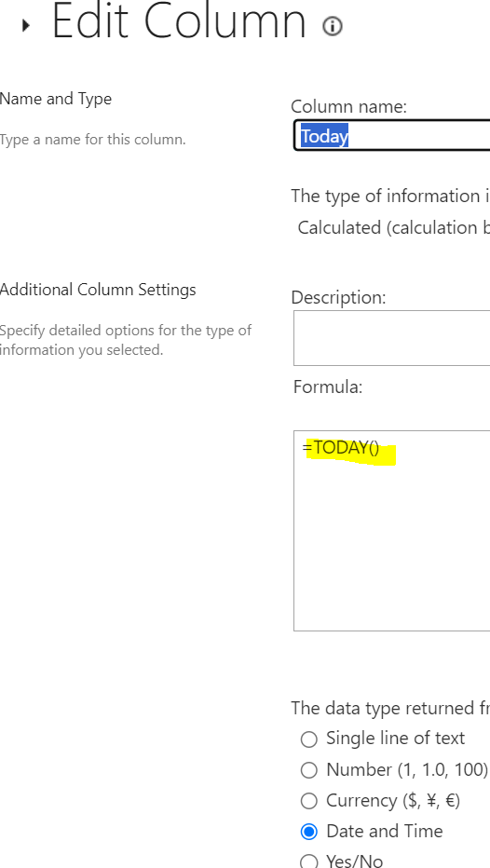The height and width of the screenshot is (868, 490).
Task: Click the Calculated column type text
Action: point(394,227)
